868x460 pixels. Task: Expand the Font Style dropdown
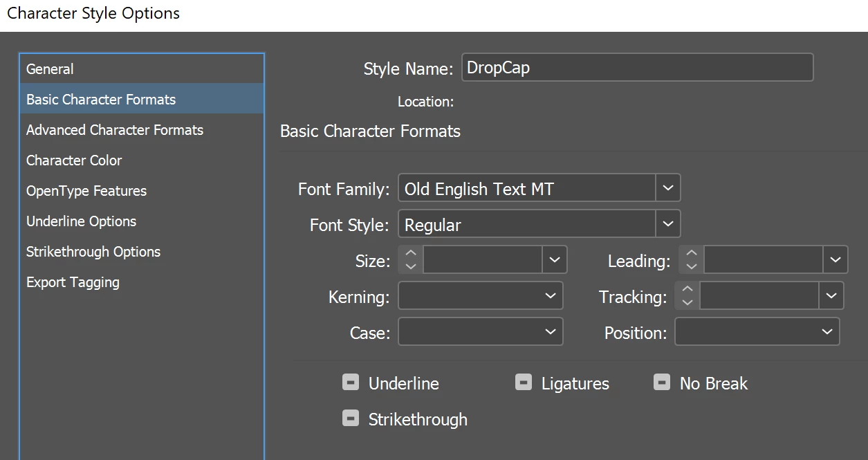tap(668, 224)
